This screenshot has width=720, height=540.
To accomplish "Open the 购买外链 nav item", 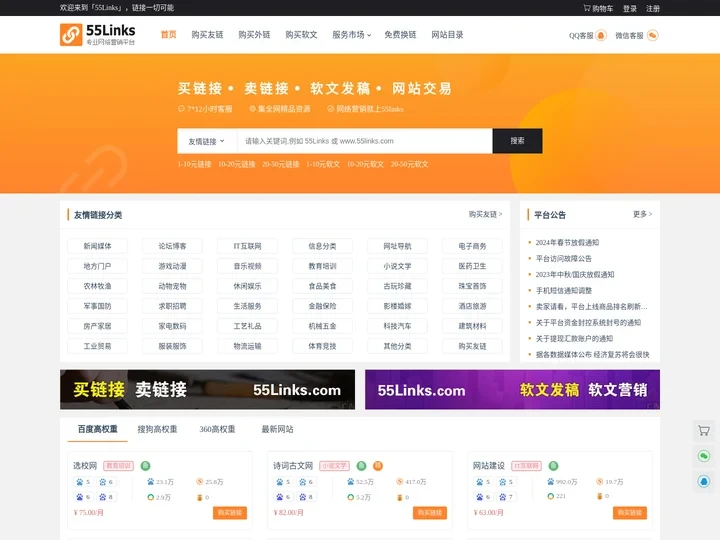I will coord(254,35).
